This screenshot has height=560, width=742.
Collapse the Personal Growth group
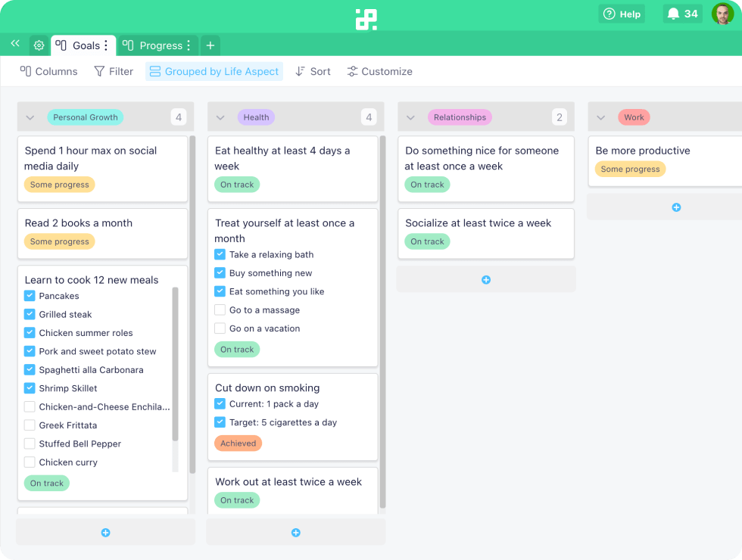[30, 117]
